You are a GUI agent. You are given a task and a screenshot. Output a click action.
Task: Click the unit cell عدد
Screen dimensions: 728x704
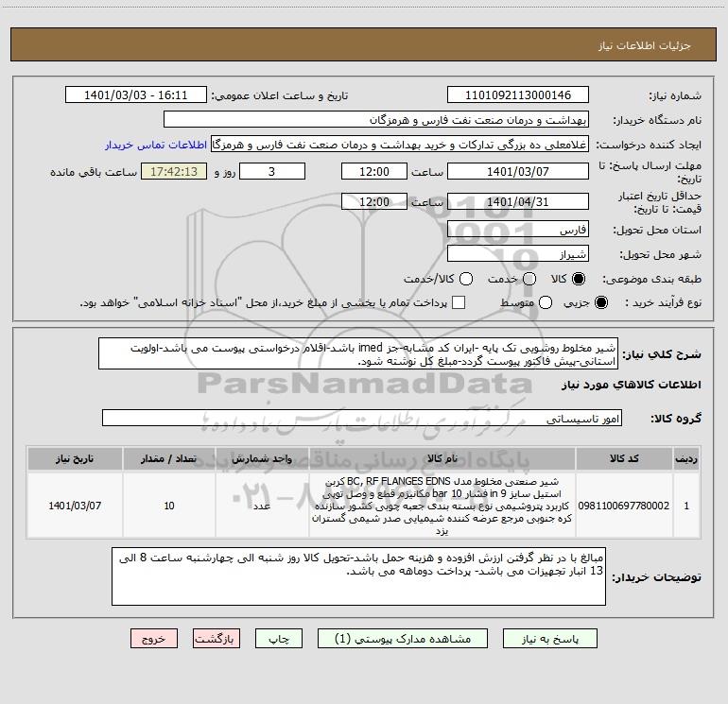(x=262, y=506)
